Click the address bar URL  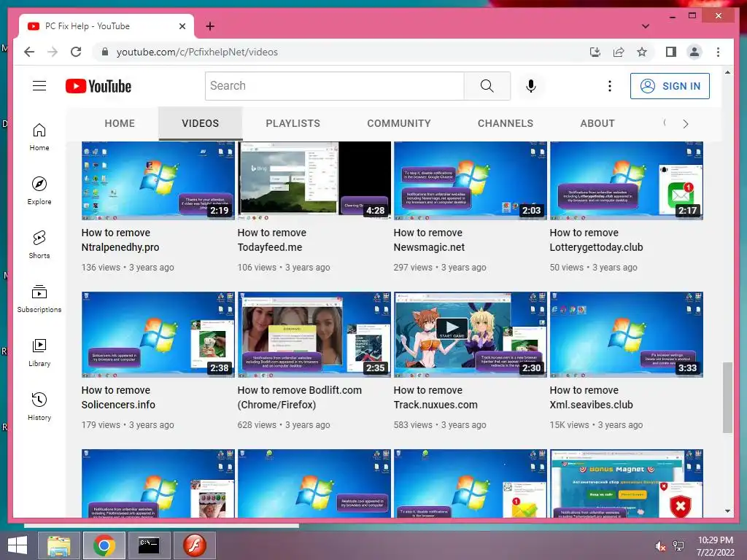[197, 52]
